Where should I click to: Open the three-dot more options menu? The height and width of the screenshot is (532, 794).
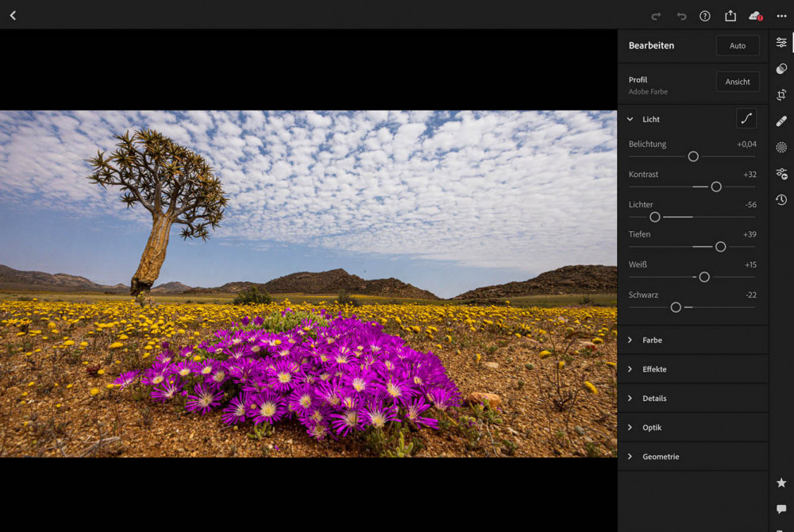tap(781, 16)
